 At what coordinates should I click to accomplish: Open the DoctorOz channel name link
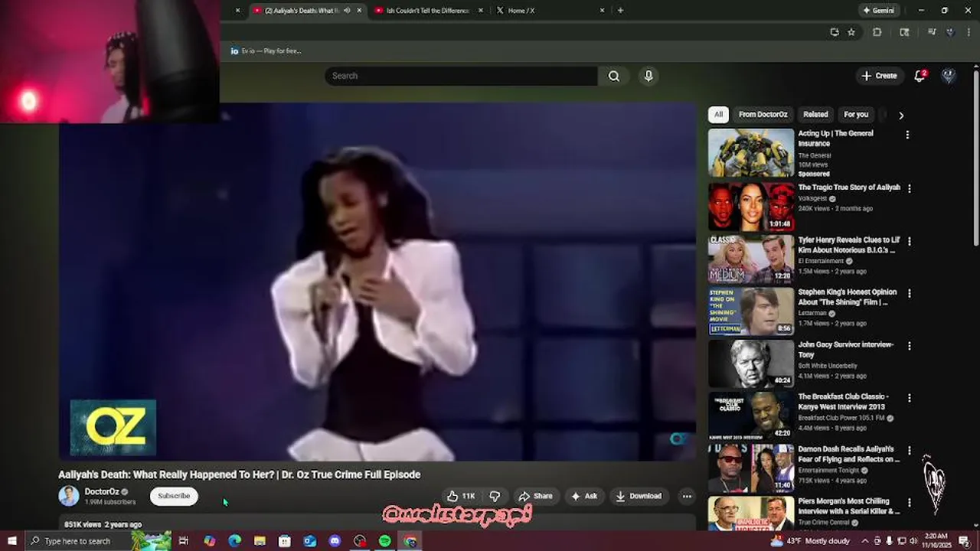point(102,492)
